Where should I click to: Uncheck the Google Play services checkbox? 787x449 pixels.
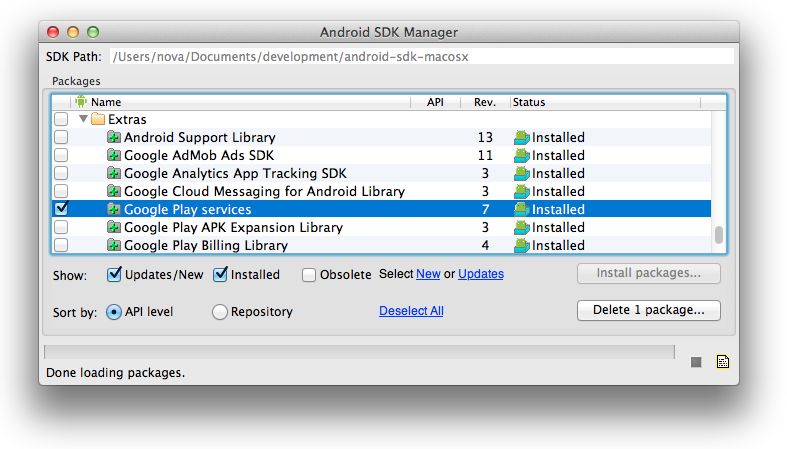pyautogui.click(x=61, y=209)
